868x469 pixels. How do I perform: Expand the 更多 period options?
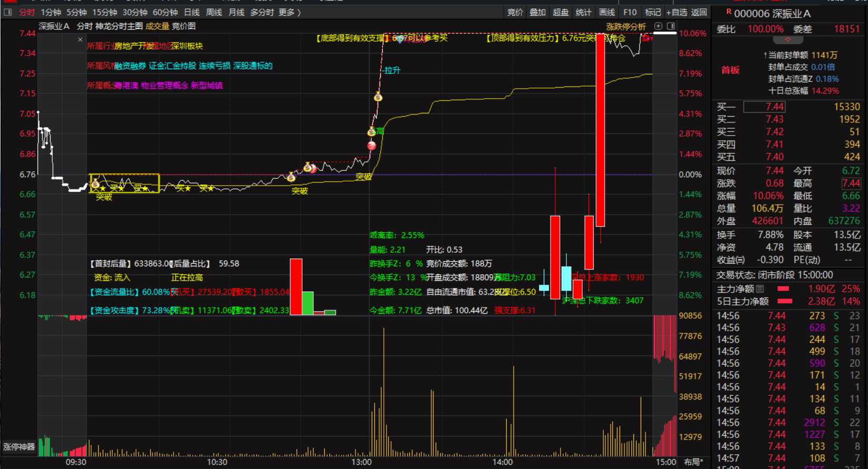pyautogui.click(x=290, y=12)
